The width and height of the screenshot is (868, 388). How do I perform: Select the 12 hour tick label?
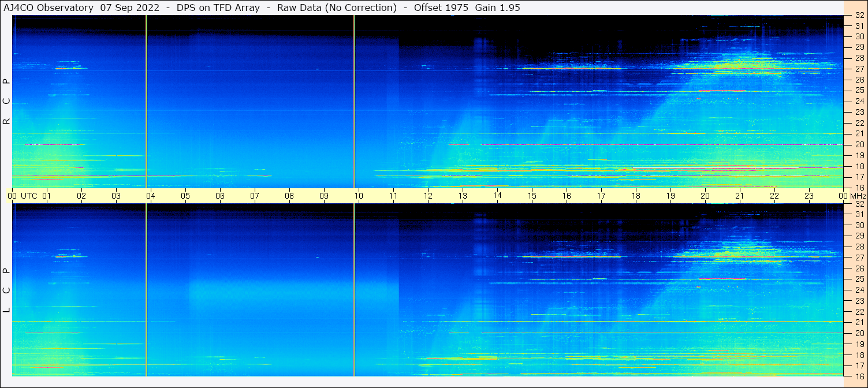point(428,196)
